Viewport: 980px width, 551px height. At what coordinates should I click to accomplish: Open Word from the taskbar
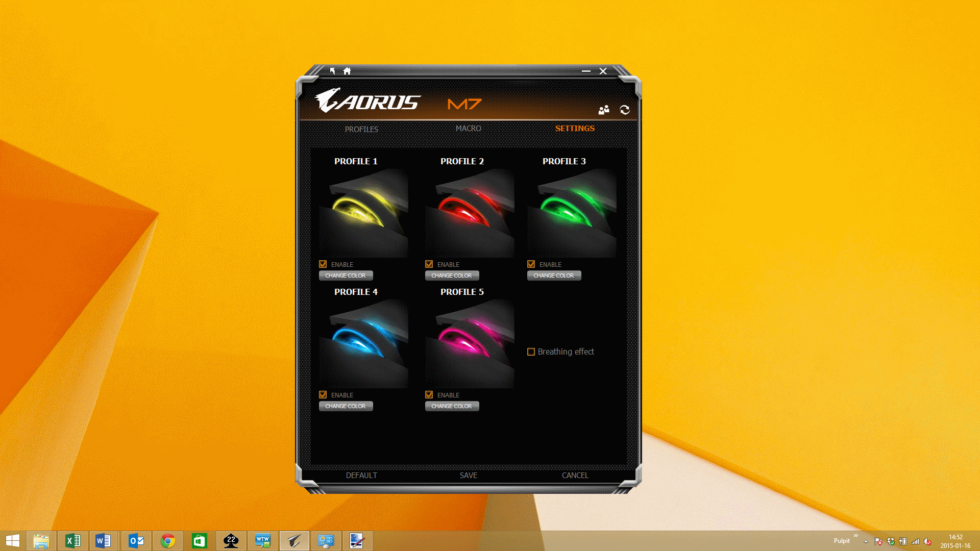104,541
